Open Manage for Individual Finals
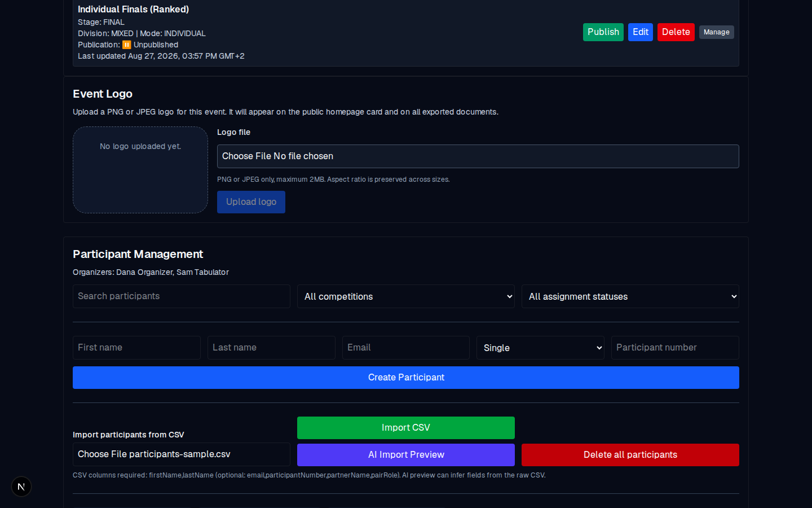The width and height of the screenshot is (812, 508). pos(717,32)
